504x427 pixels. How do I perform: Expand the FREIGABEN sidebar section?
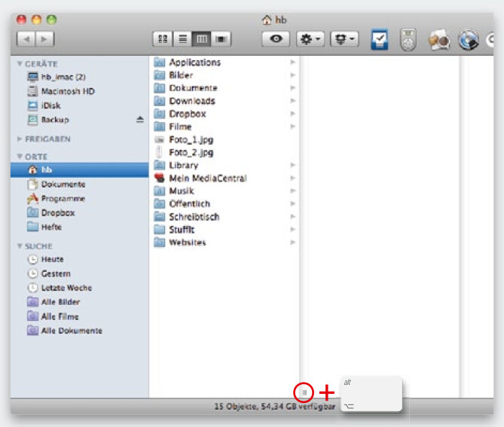(x=20, y=139)
